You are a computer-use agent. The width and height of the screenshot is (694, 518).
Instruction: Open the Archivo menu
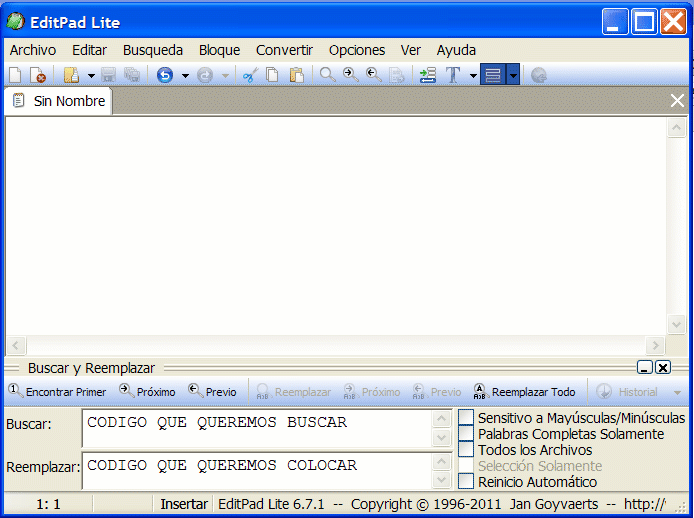tap(33, 50)
